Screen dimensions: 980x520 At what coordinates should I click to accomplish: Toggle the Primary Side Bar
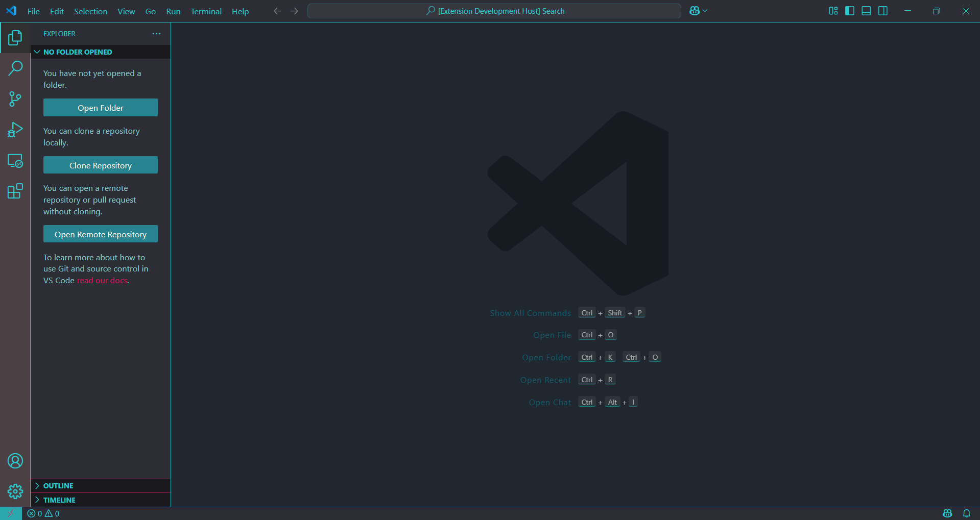[x=849, y=11]
